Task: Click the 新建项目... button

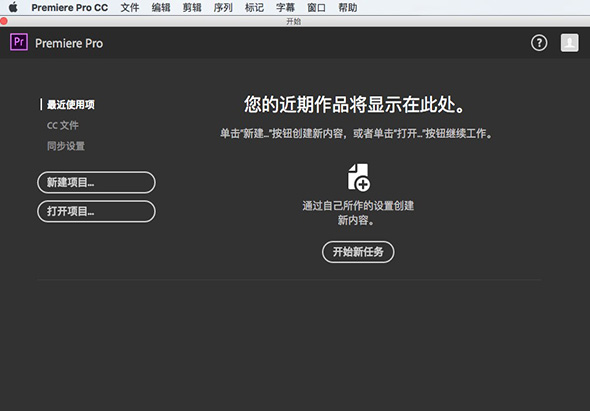Action: [x=96, y=183]
